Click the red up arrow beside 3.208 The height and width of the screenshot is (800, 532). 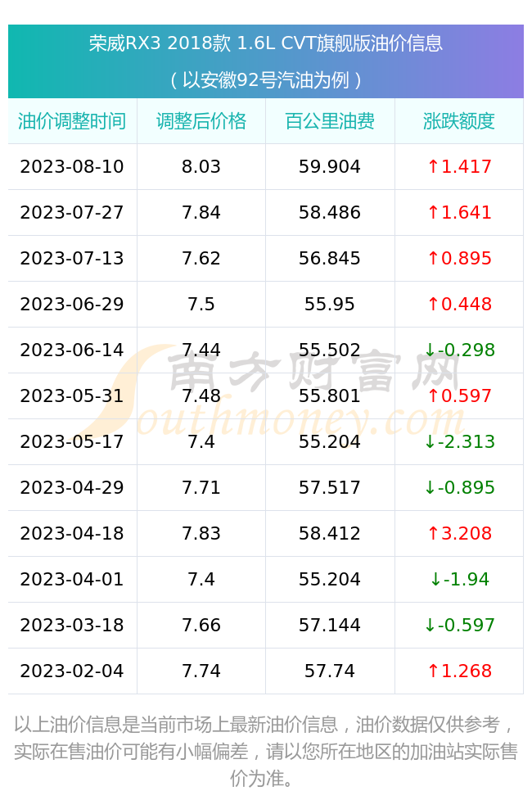[x=433, y=533]
